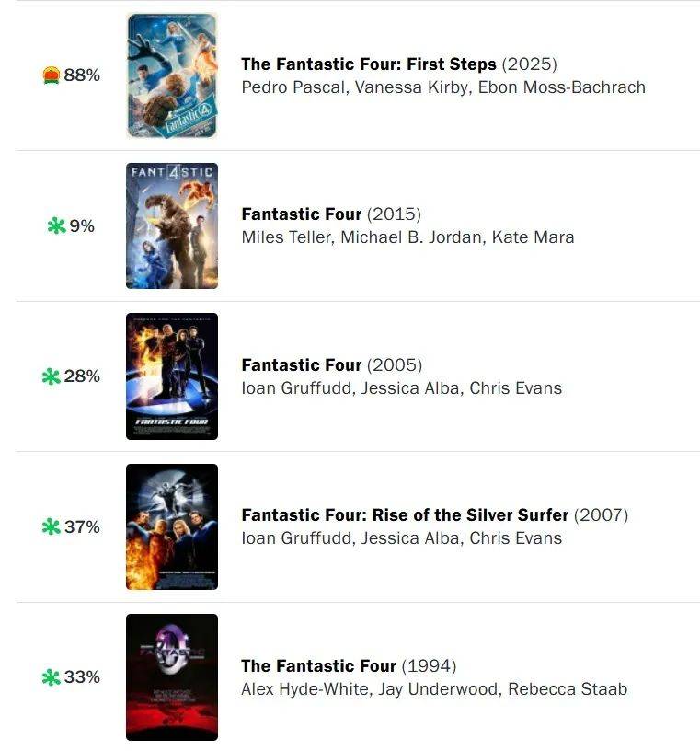Click the 88% Tomatometer score
700x751 pixels.
pos(82,75)
